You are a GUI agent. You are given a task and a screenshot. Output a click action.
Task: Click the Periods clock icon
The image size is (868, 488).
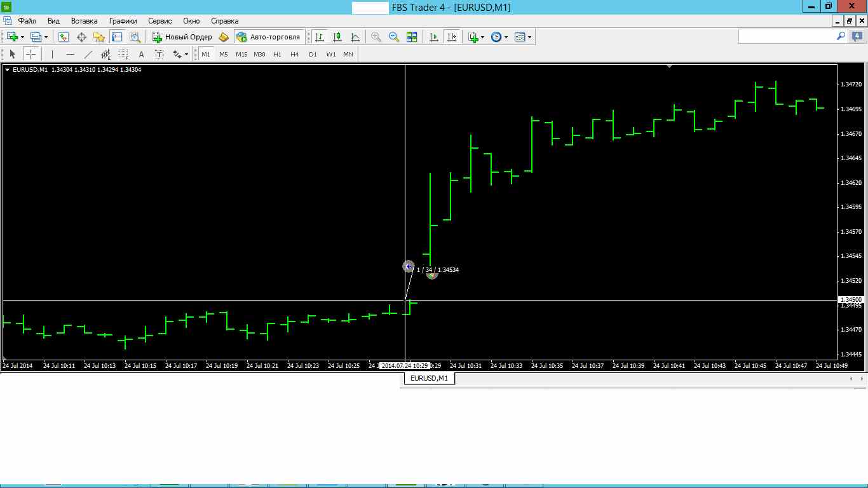pos(496,37)
